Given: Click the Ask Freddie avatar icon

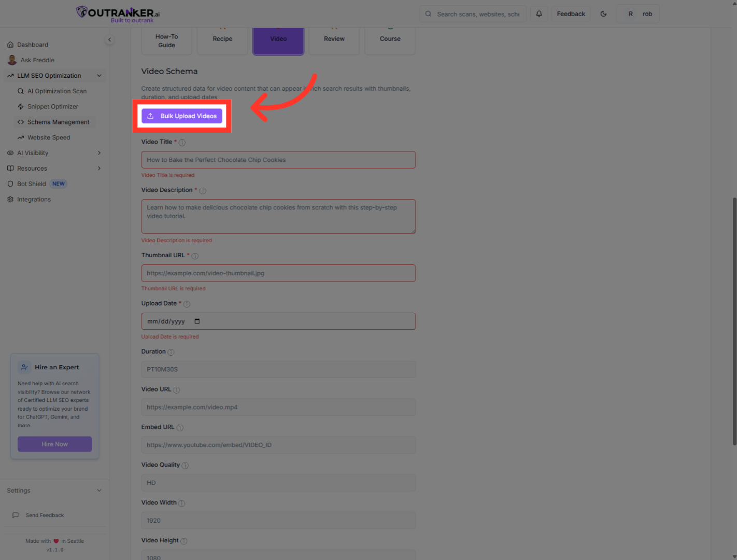Looking at the screenshot, I should (12, 60).
